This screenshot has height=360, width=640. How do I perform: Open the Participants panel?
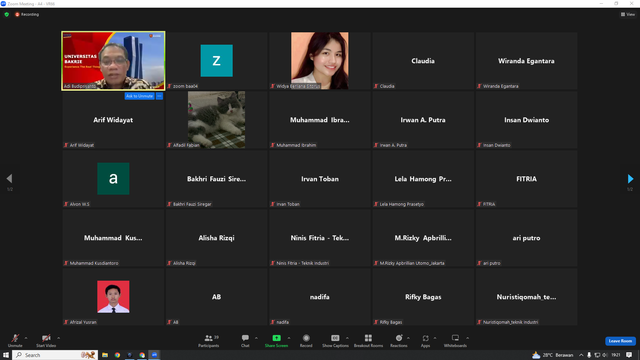(209, 340)
